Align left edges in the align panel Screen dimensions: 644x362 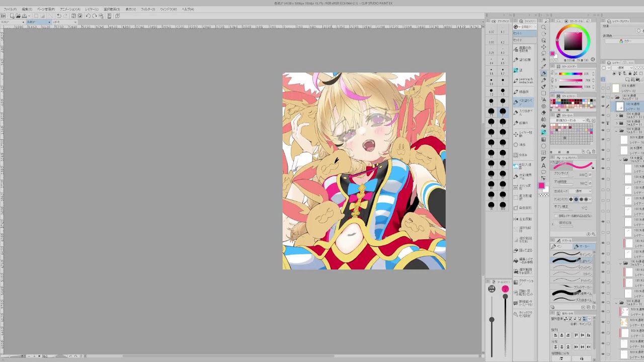[x=555, y=335]
